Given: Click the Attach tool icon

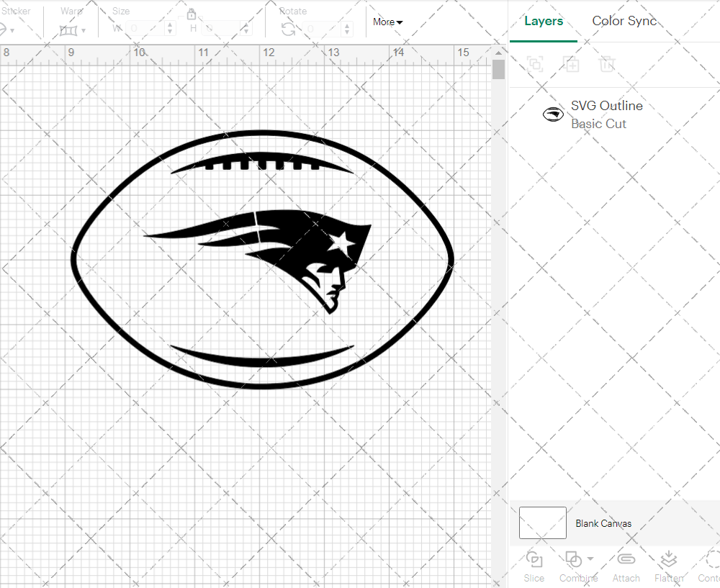Looking at the screenshot, I should click(x=626, y=559).
